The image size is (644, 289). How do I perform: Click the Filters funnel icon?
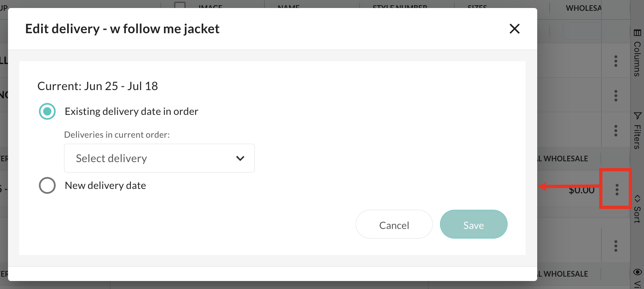(x=637, y=116)
